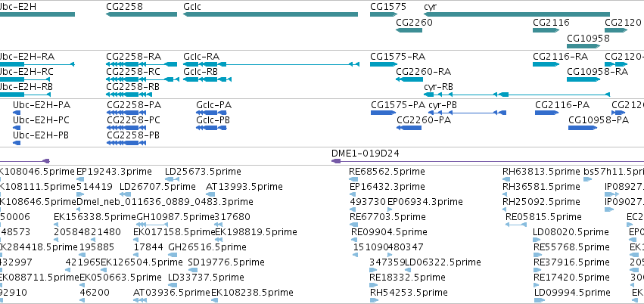Click the Gclc gene bar
This screenshot has height=304, width=644.
coord(271,14)
